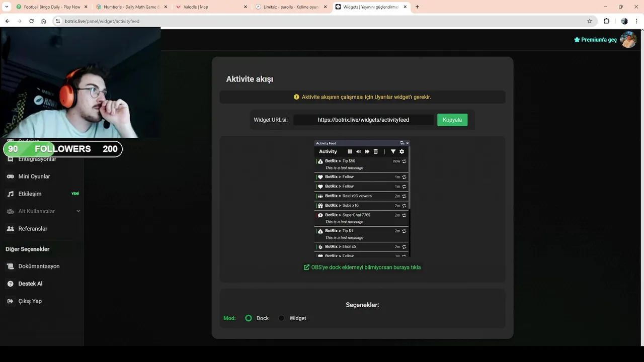The height and width of the screenshot is (362, 644).
Task: Switch to the Limitsiz parolla tab
Action: point(292,7)
